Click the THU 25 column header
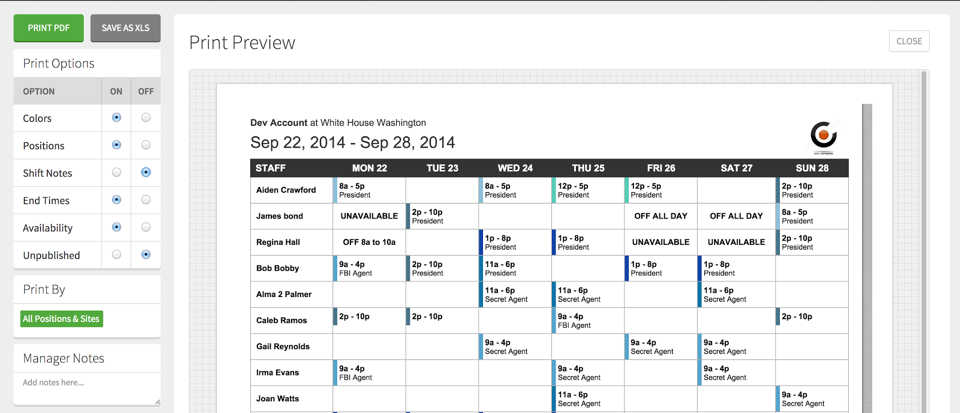960x413 pixels. (588, 168)
